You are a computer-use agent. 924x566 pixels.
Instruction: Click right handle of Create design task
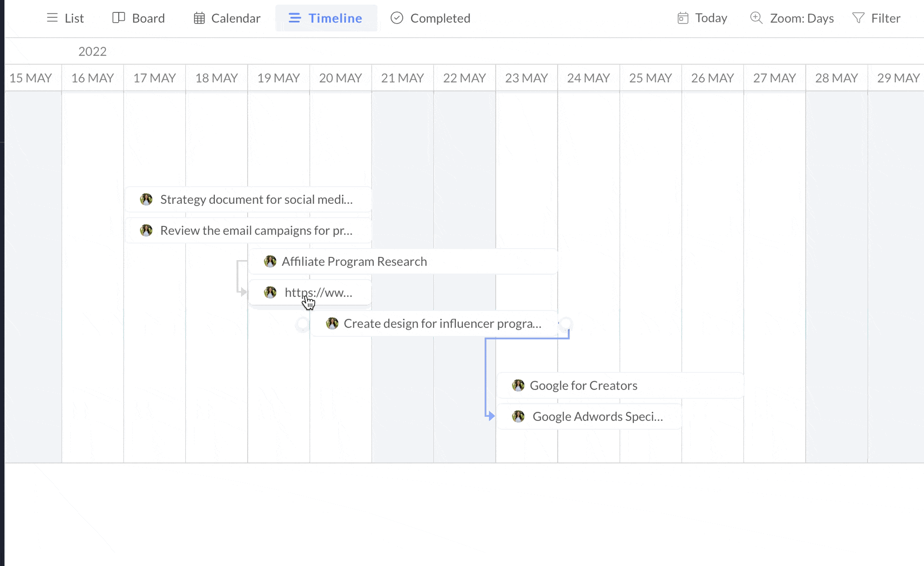(x=566, y=323)
